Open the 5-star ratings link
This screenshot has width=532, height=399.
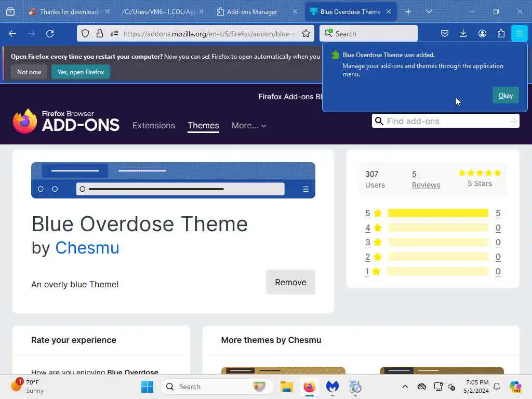tap(368, 213)
